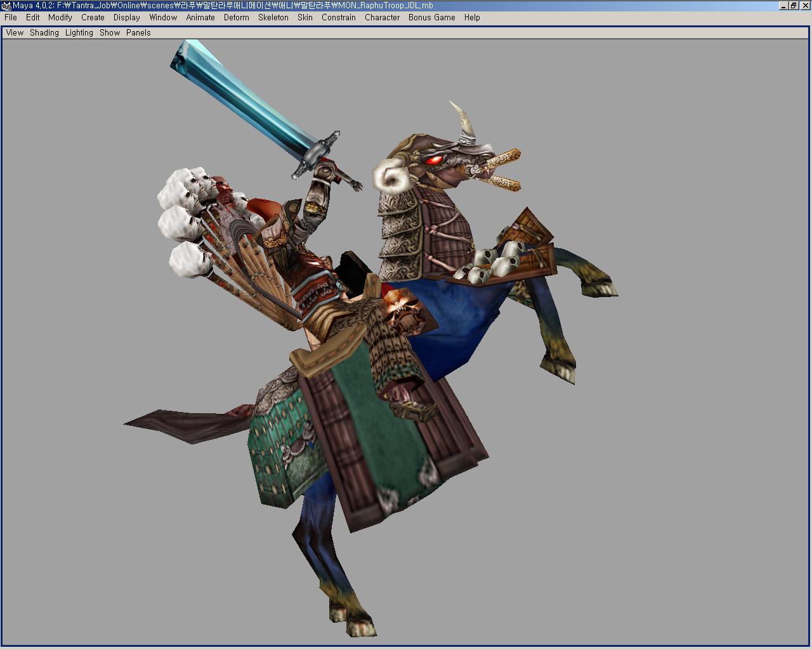Click the Maya icon in the title bar
812x650 pixels.
tap(6, 6)
